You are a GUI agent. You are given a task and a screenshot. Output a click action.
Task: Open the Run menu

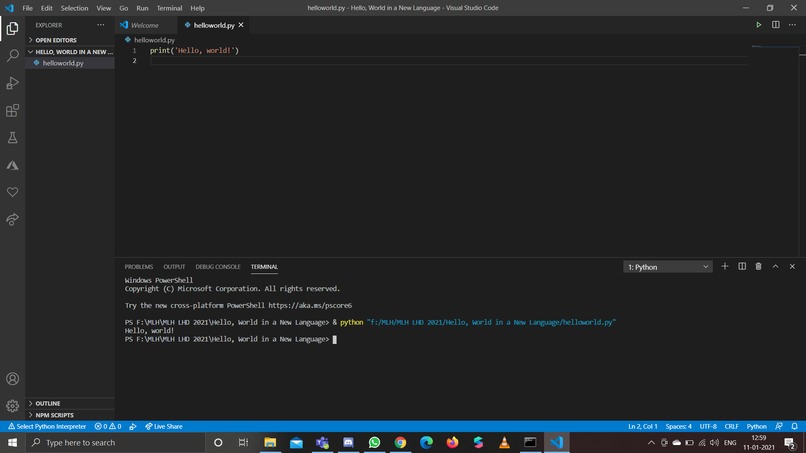[142, 8]
